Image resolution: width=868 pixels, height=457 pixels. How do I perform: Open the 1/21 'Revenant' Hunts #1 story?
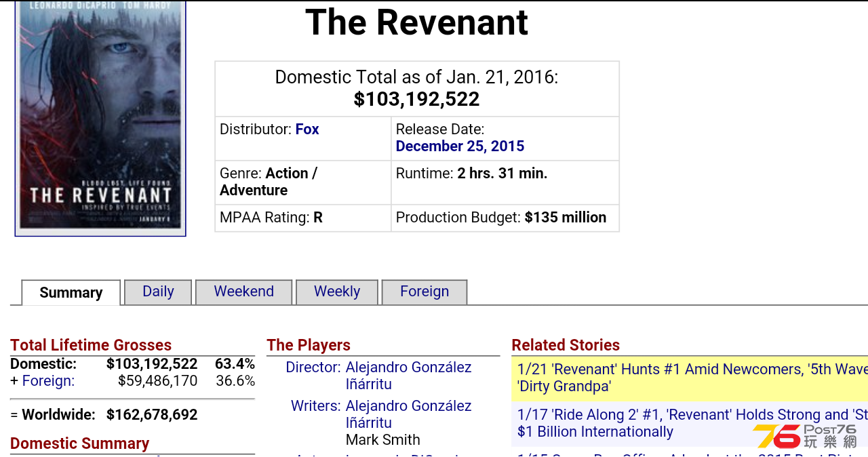coord(692,378)
